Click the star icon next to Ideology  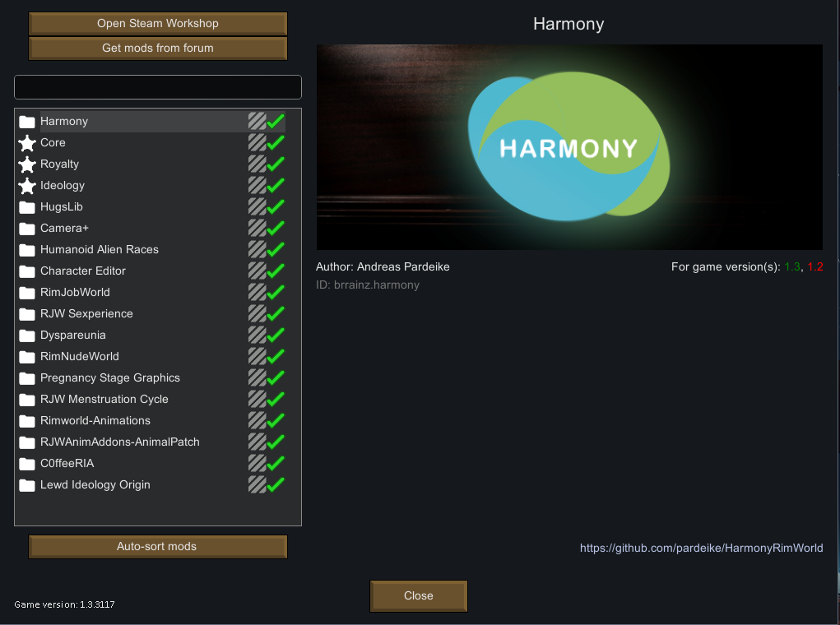pyautogui.click(x=26, y=185)
